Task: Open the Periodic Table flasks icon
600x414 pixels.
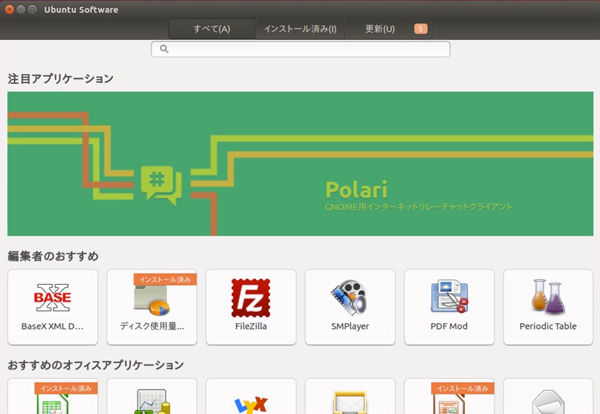Action: 548,297
